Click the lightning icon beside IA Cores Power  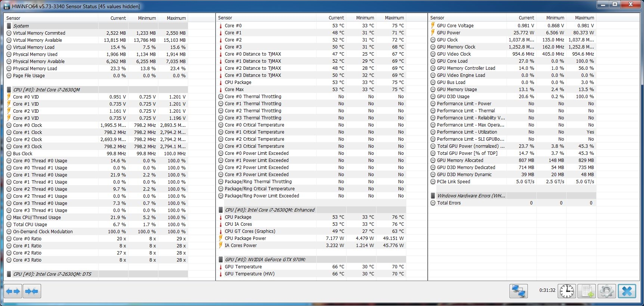click(221, 245)
